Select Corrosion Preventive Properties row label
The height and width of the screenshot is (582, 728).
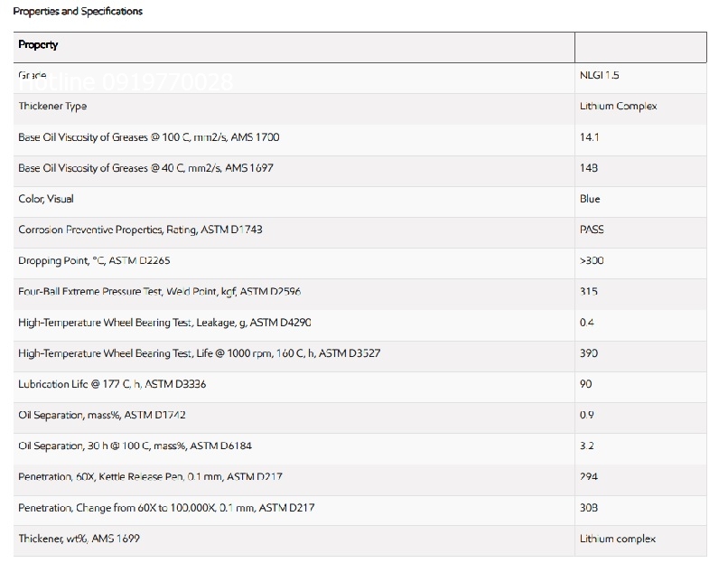[x=140, y=230]
